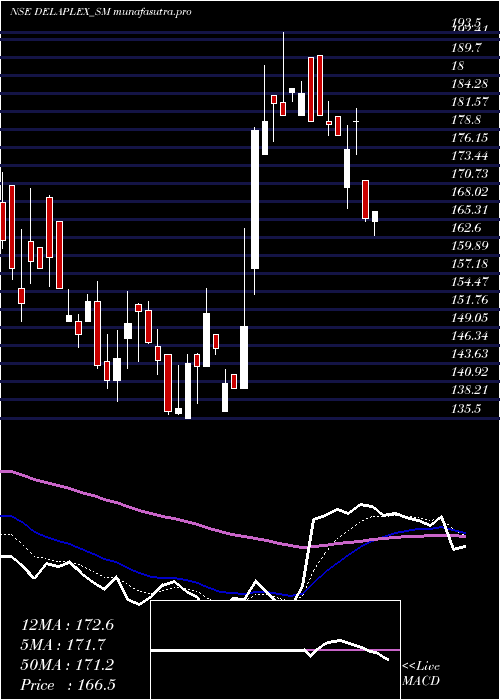Click the 5MA : 171.7 readout

[64, 645]
